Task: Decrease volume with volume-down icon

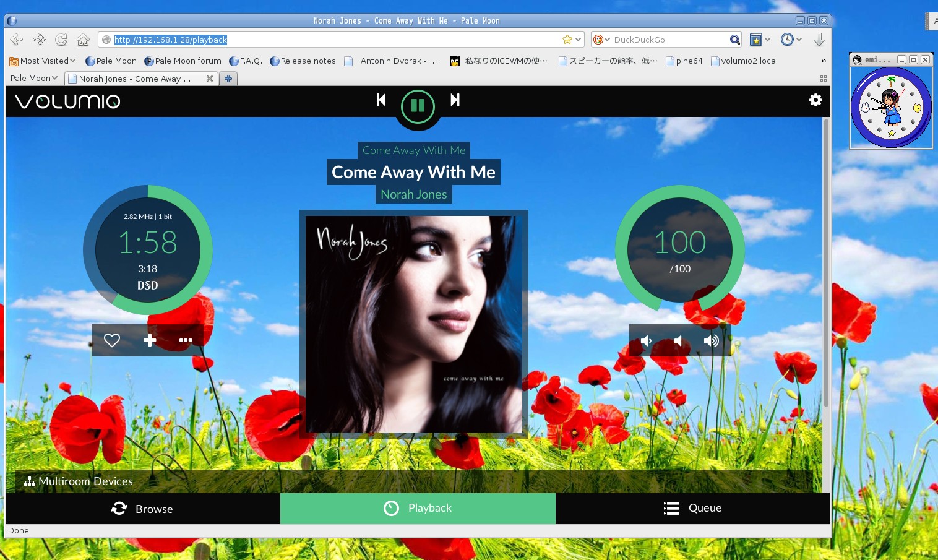Action: coord(646,341)
